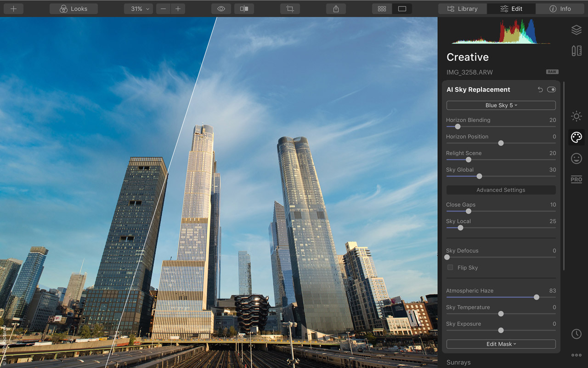Screen dimensions: 588x368
Task: Open the Blue Sky 5 preset dropdown
Action: (x=501, y=105)
